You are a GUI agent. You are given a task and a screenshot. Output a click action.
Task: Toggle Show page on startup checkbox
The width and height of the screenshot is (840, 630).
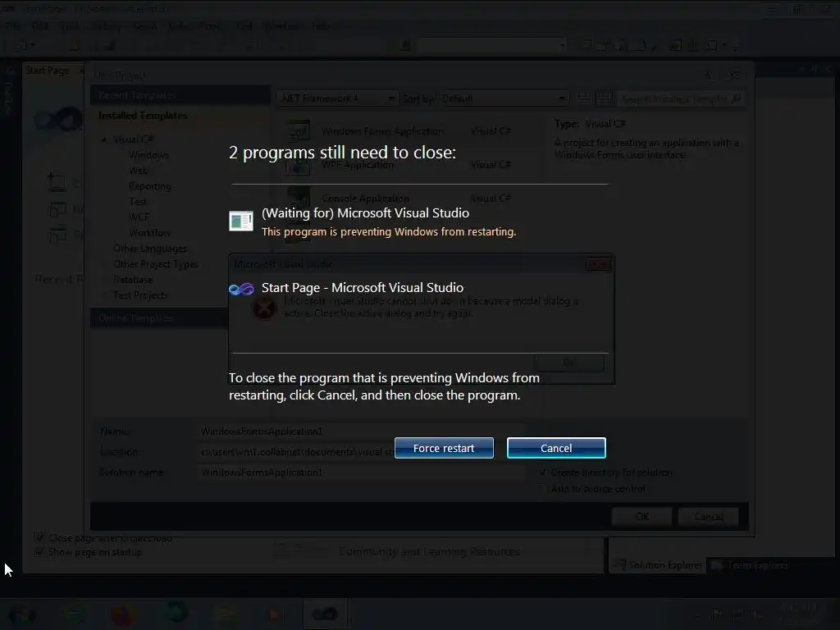coord(39,552)
